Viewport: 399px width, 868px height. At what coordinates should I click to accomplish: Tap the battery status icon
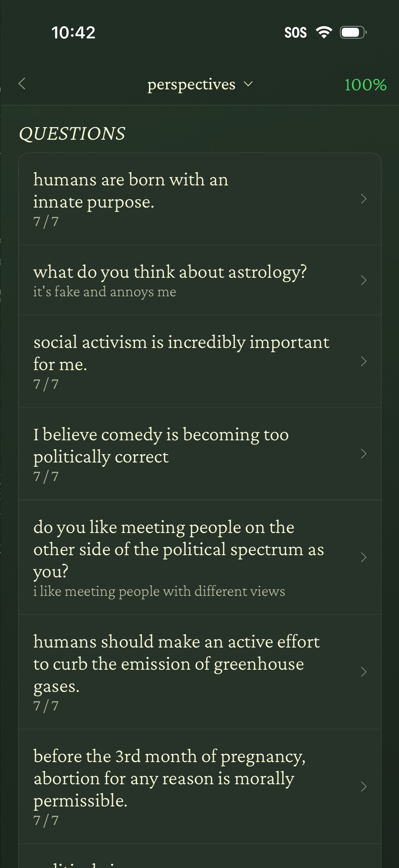tap(353, 32)
